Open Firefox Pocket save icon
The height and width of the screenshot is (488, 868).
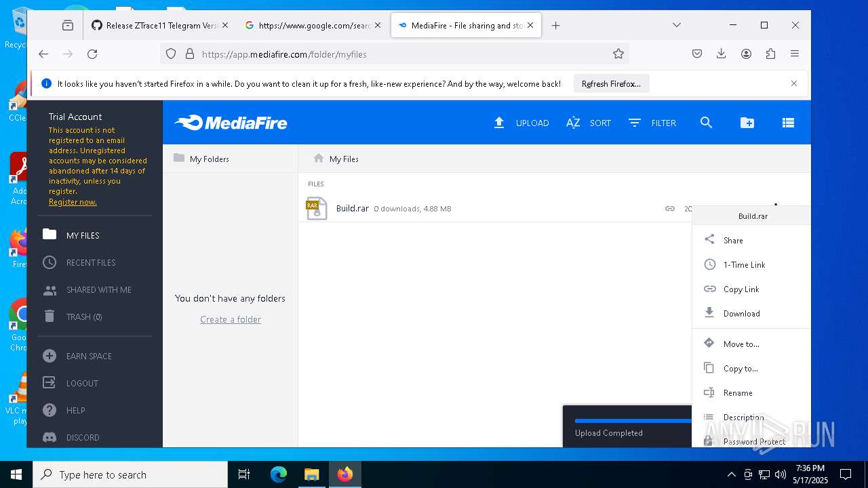coord(696,54)
